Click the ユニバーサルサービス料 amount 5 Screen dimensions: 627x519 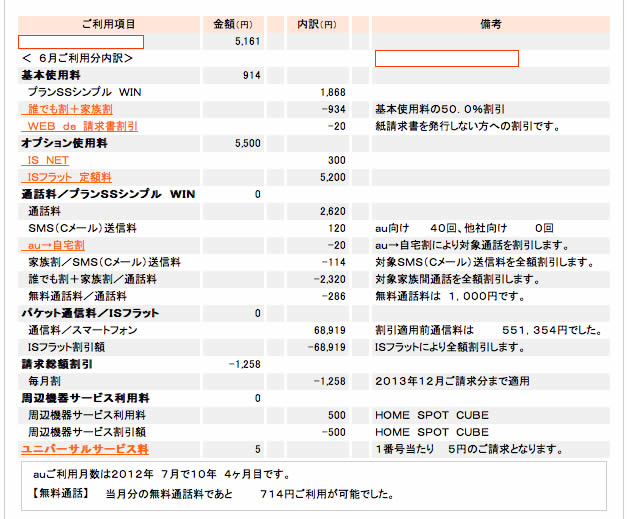(258, 449)
